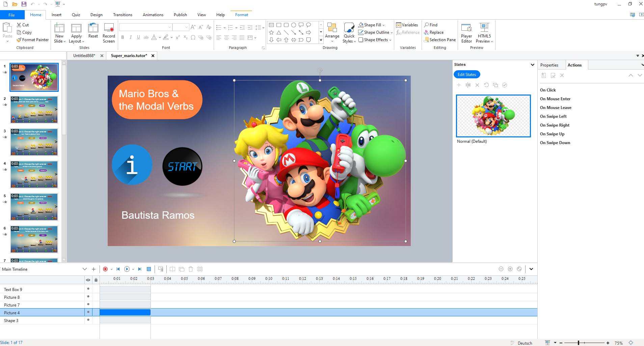Click the On Swipe Left event
Viewport: 644px width, 346px height.
(553, 116)
